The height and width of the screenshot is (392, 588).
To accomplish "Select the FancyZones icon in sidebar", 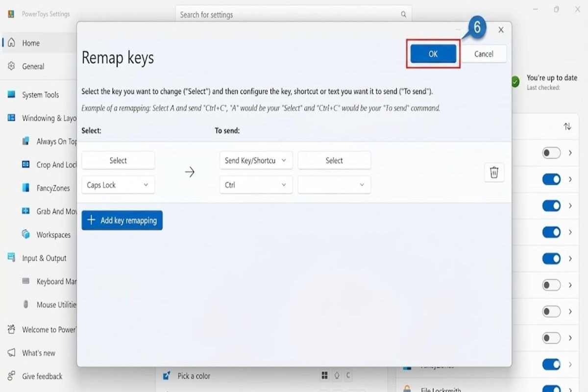I will point(26,188).
